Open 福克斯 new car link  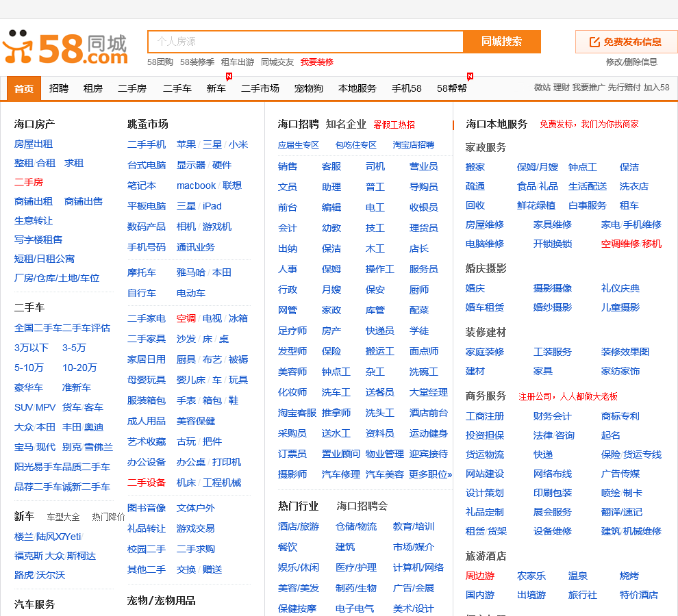tap(29, 556)
